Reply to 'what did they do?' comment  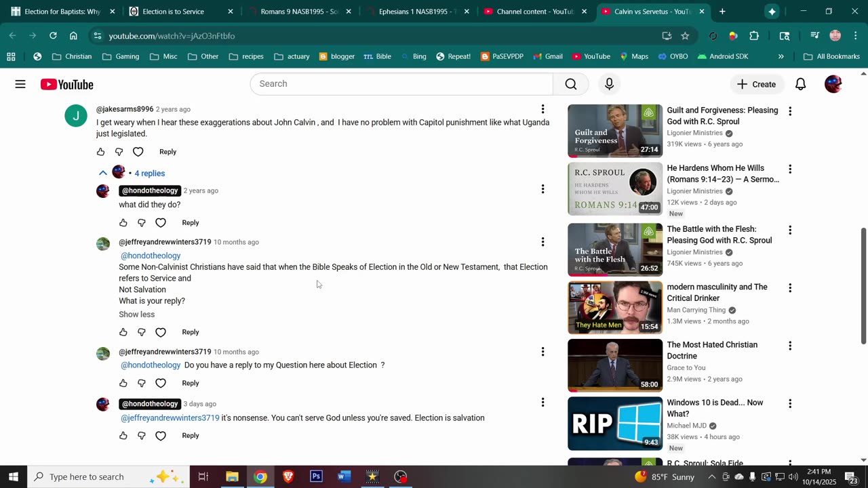point(191,222)
